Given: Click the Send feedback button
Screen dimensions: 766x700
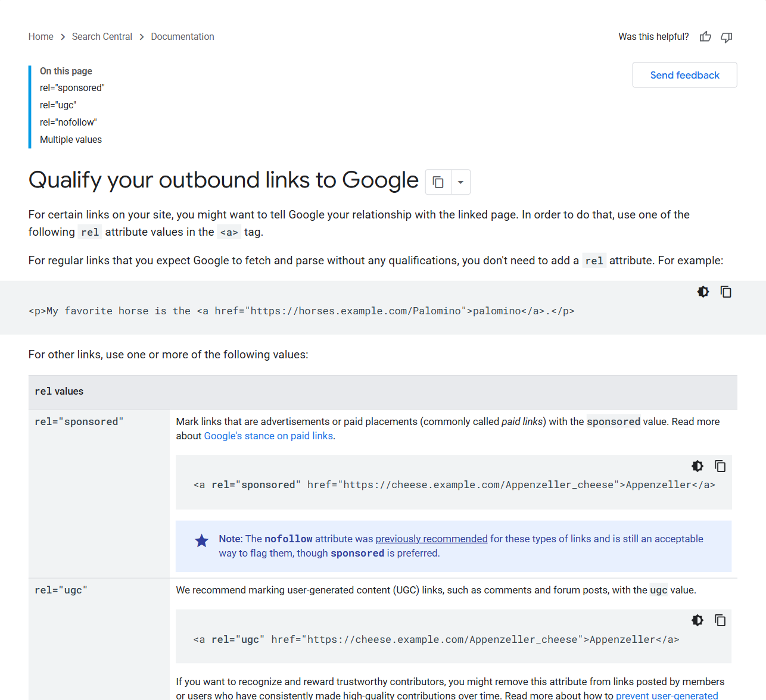Looking at the screenshot, I should pos(684,74).
